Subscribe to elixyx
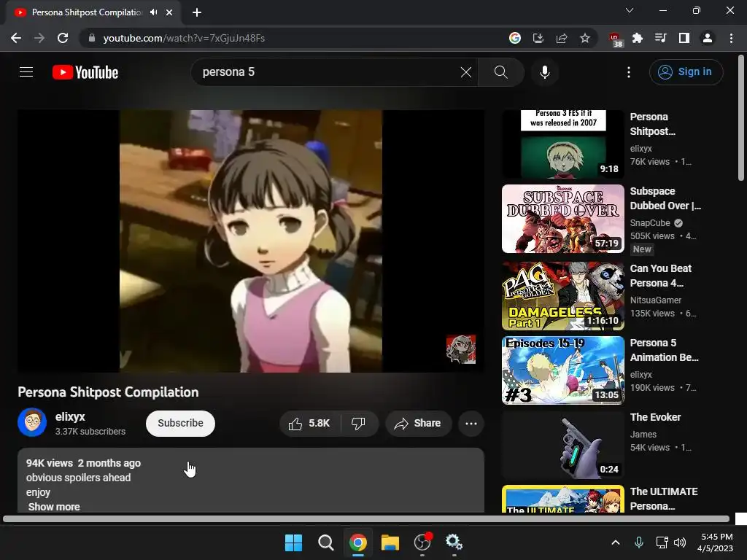Image resolution: width=747 pixels, height=560 pixels. [180, 424]
